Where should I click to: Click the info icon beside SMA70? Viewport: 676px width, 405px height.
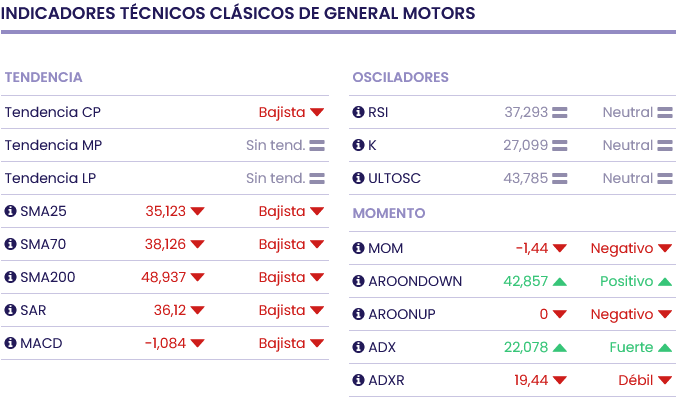(x=11, y=244)
